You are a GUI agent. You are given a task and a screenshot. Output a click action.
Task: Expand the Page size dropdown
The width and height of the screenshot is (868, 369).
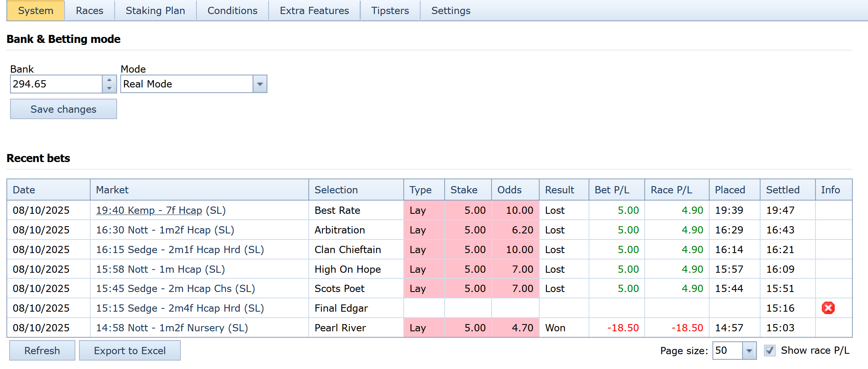tap(749, 351)
